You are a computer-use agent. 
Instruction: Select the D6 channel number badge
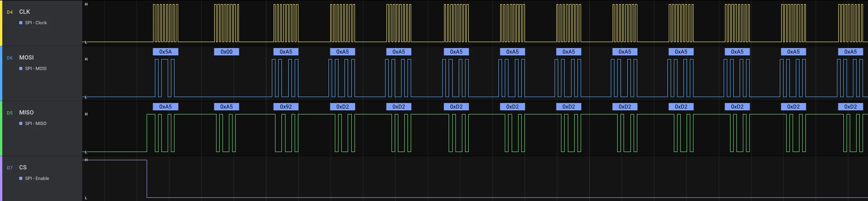click(10, 58)
